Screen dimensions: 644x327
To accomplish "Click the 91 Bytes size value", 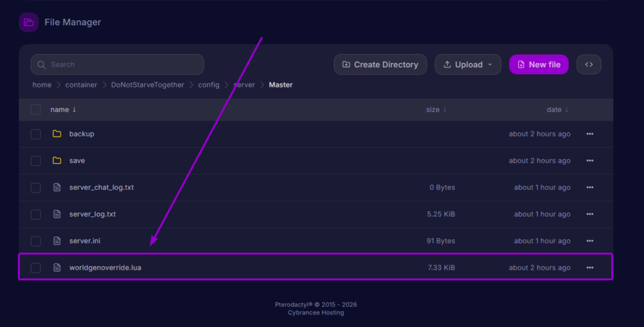I will (x=441, y=241).
